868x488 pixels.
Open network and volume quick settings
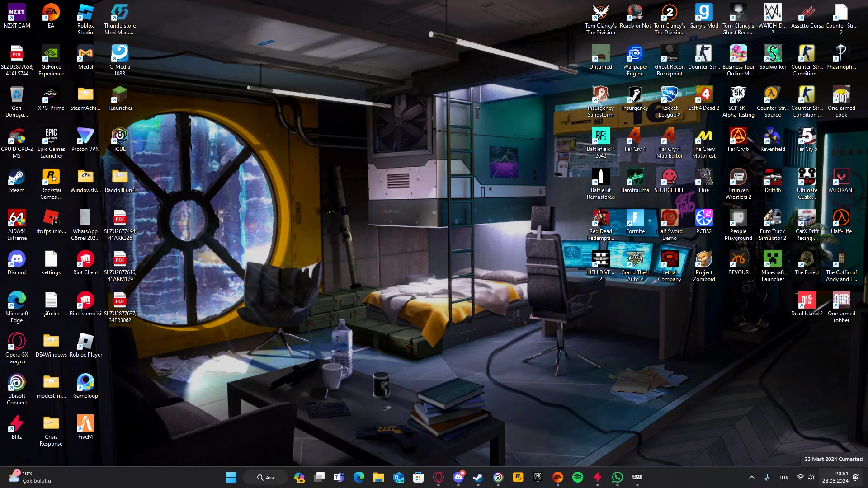(x=806, y=477)
